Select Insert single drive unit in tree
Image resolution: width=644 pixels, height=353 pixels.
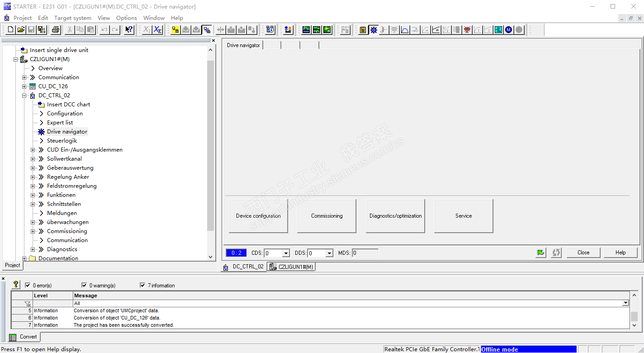59,50
